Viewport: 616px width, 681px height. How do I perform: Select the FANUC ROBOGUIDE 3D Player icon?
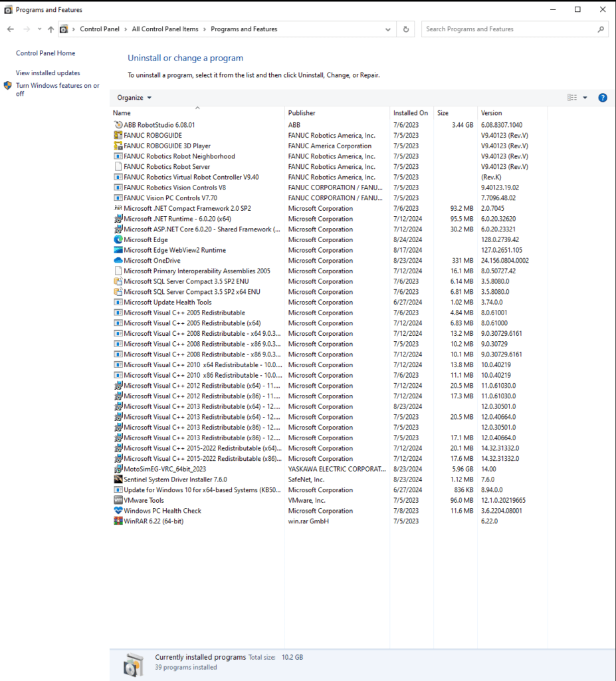(118, 146)
